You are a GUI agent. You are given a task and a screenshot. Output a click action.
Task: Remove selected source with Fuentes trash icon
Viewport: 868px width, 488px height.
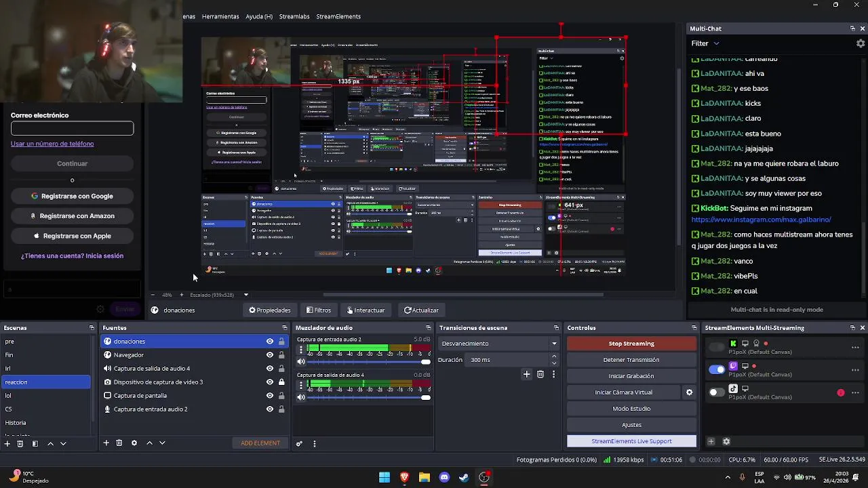point(119,443)
